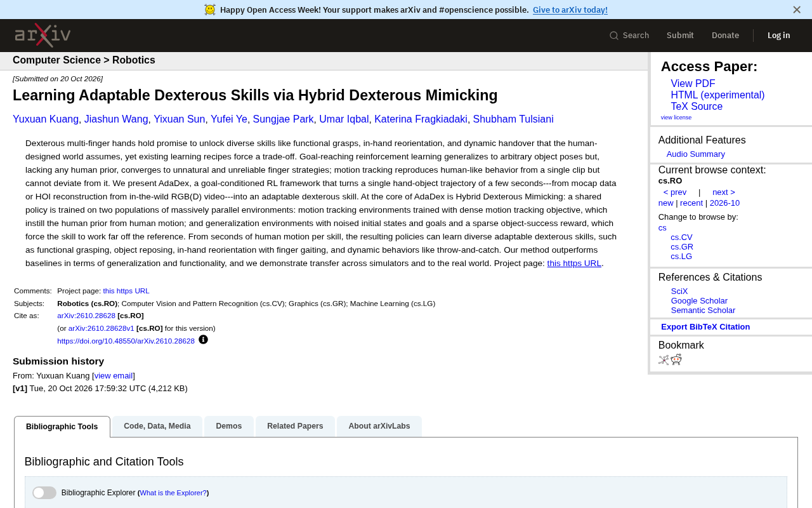Screen dimensions: 812x508
Task: Open author Shubham Tulsiani's link
Action: 513,119
